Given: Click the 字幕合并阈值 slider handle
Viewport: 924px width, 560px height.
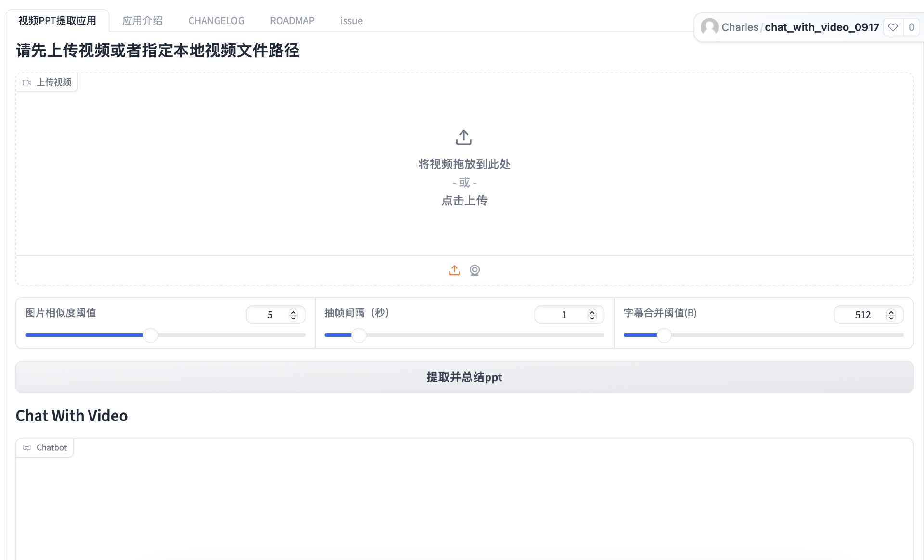Looking at the screenshot, I should pyautogui.click(x=664, y=335).
